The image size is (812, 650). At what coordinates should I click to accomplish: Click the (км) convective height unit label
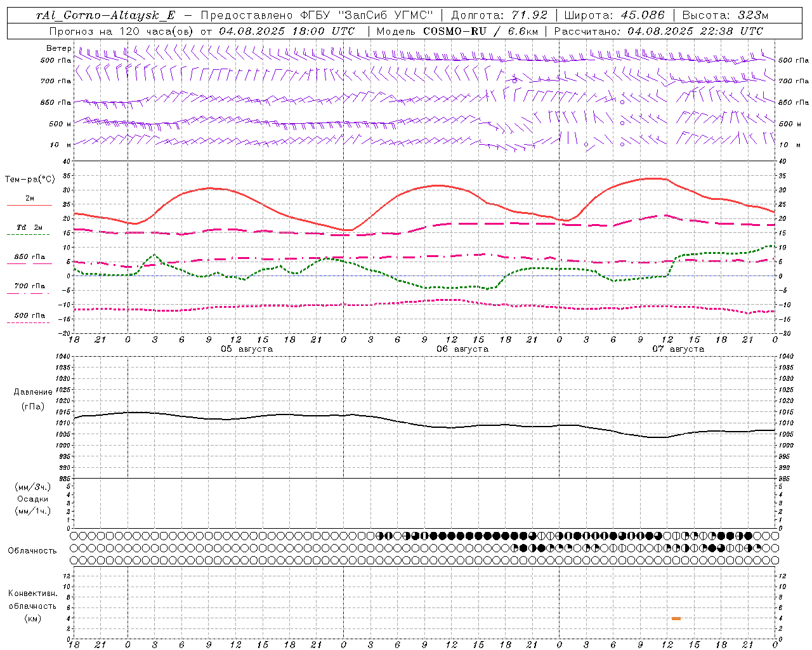tap(32, 618)
